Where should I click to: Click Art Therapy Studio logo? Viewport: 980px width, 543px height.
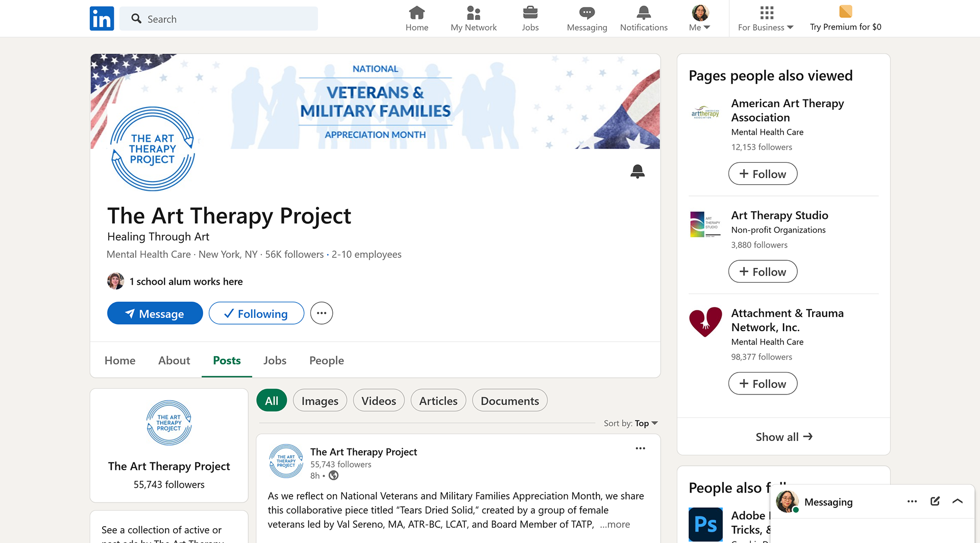click(705, 225)
